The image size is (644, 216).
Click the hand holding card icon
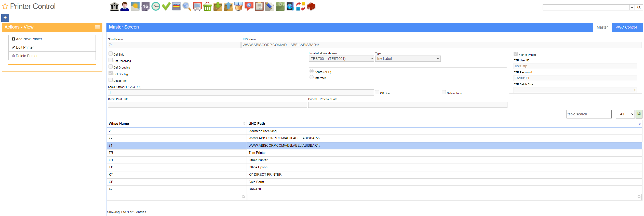239,6
